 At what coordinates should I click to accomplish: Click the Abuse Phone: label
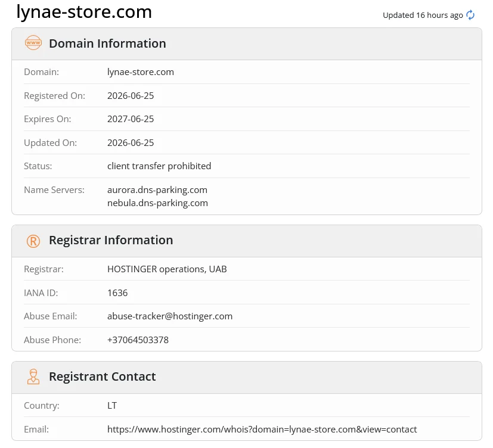[x=52, y=340]
